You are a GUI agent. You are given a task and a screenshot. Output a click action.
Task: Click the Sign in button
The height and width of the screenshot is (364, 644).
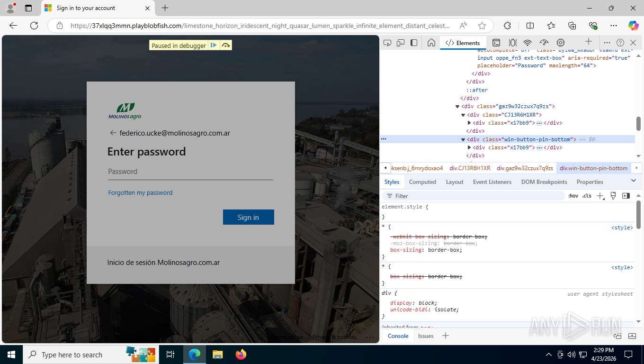coord(249,217)
